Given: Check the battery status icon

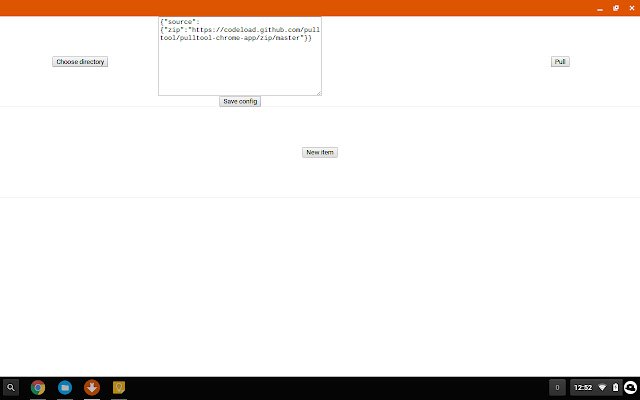Looking at the screenshot, I should (616, 387).
